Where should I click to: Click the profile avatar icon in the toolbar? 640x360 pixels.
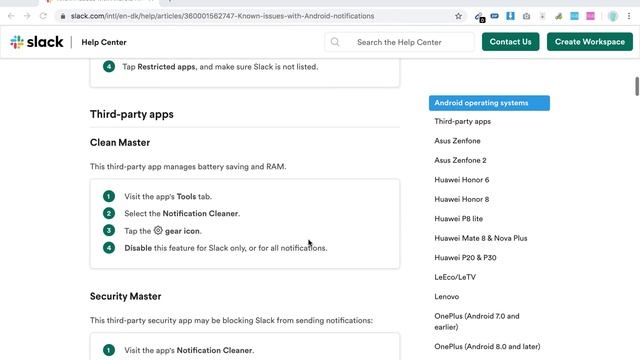(613, 16)
